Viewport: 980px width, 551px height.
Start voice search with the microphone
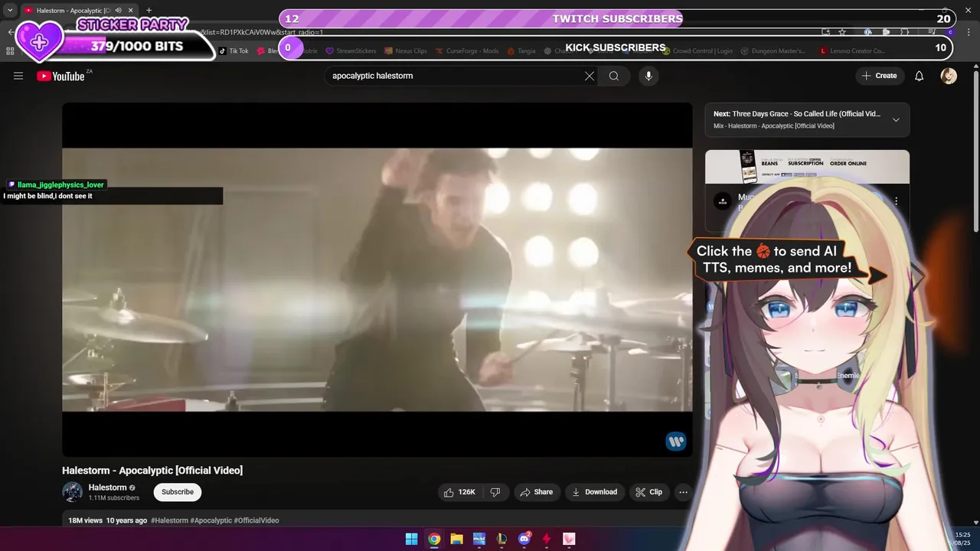coord(648,76)
